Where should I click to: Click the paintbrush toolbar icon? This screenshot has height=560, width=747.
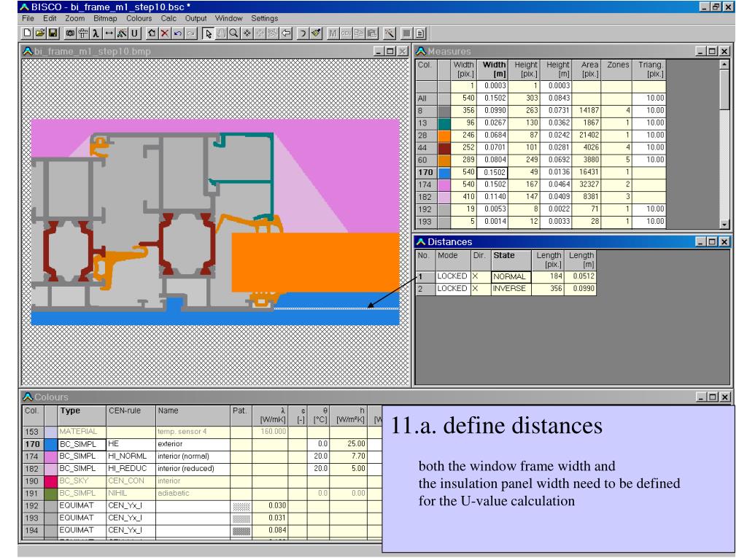pos(316,34)
